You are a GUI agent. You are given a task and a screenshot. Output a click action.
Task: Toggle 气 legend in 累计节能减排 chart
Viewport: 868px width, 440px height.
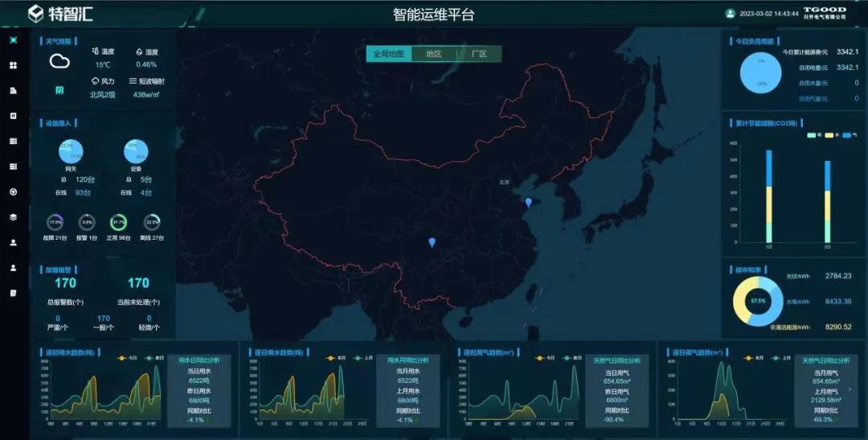pyautogui.click(x=850, y=135)
